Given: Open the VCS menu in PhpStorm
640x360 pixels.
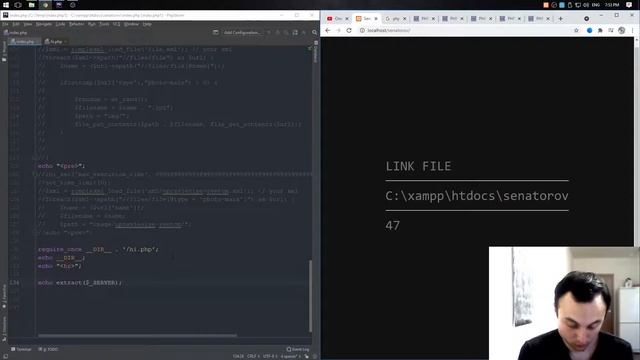Looking at the screenshot, I should click(116, 24).
